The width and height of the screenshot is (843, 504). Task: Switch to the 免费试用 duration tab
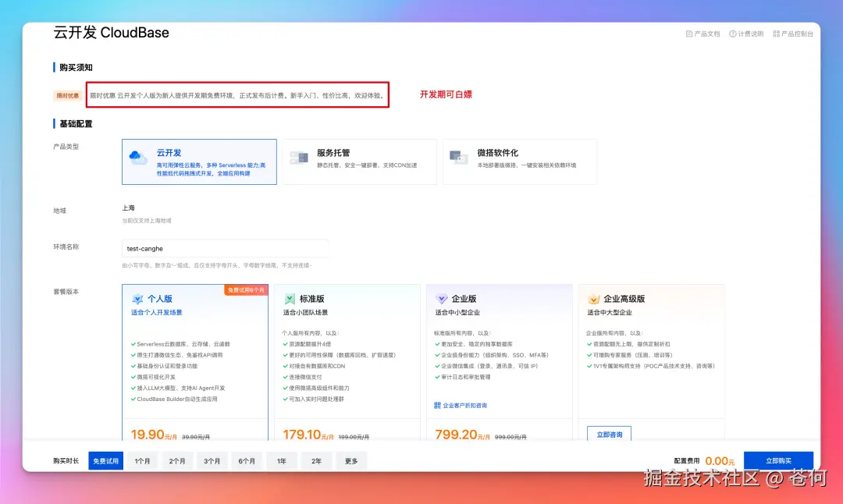pos(105,460)
